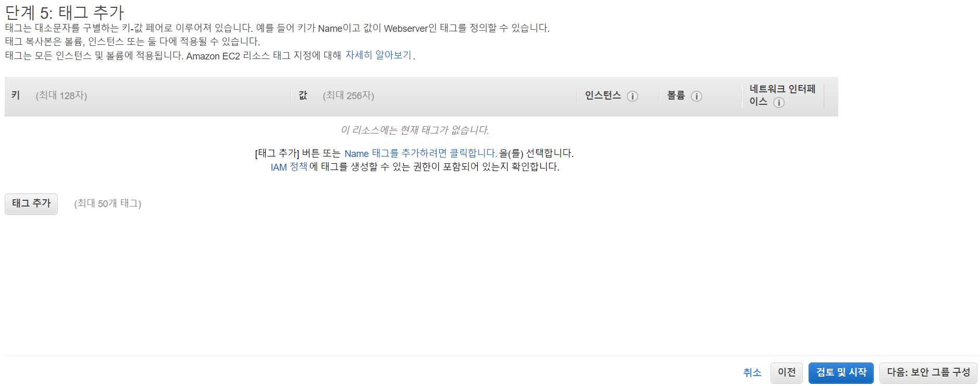Click the 값 column header

tap(303, 95)
